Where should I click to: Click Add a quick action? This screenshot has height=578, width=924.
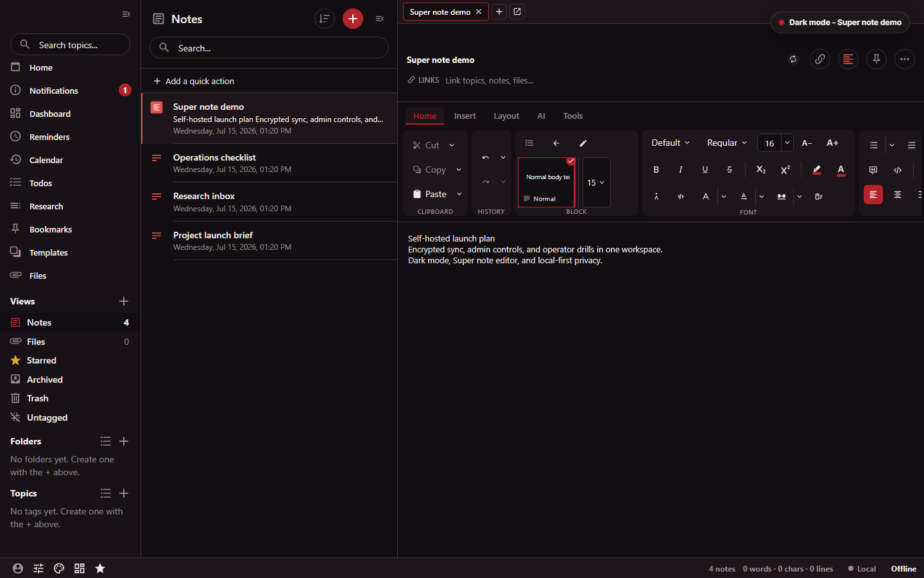click(194, 81)
